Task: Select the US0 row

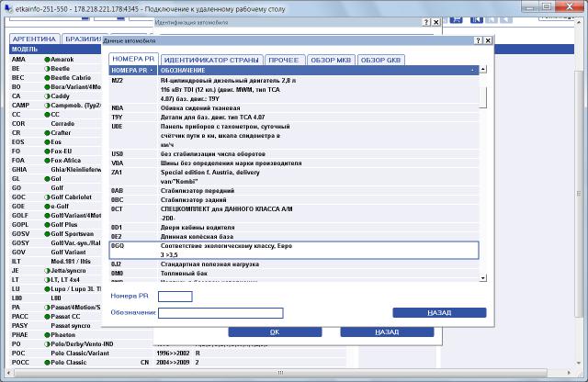Action: click(294, 154)
